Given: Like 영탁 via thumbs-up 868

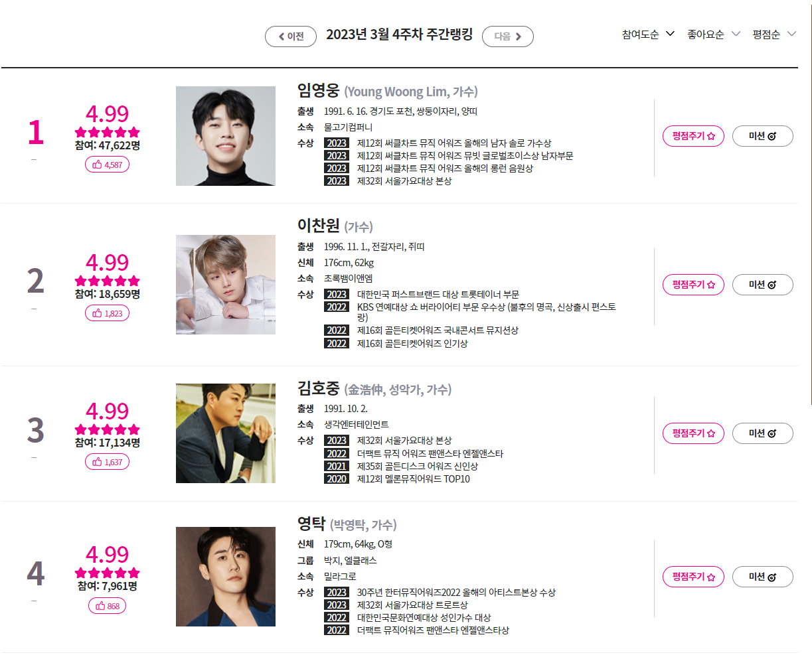Looking at the screenshot, I should [x=107, y=606].
